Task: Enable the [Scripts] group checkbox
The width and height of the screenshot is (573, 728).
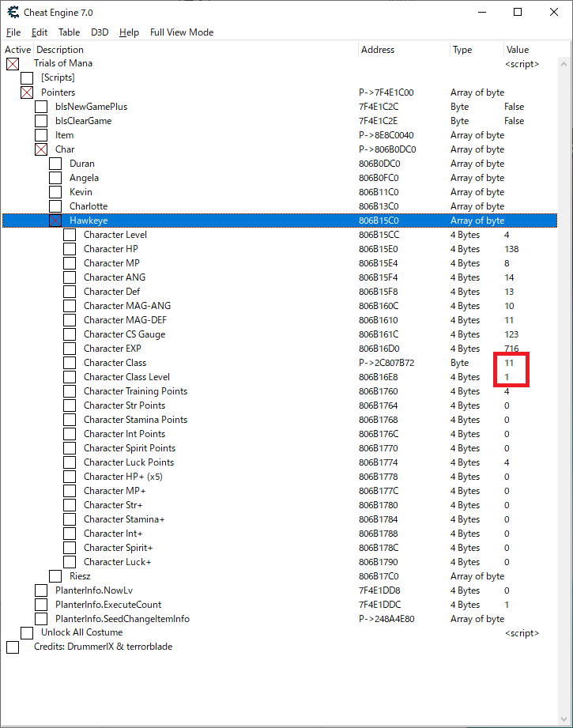Action: click(x=27, y=78)
